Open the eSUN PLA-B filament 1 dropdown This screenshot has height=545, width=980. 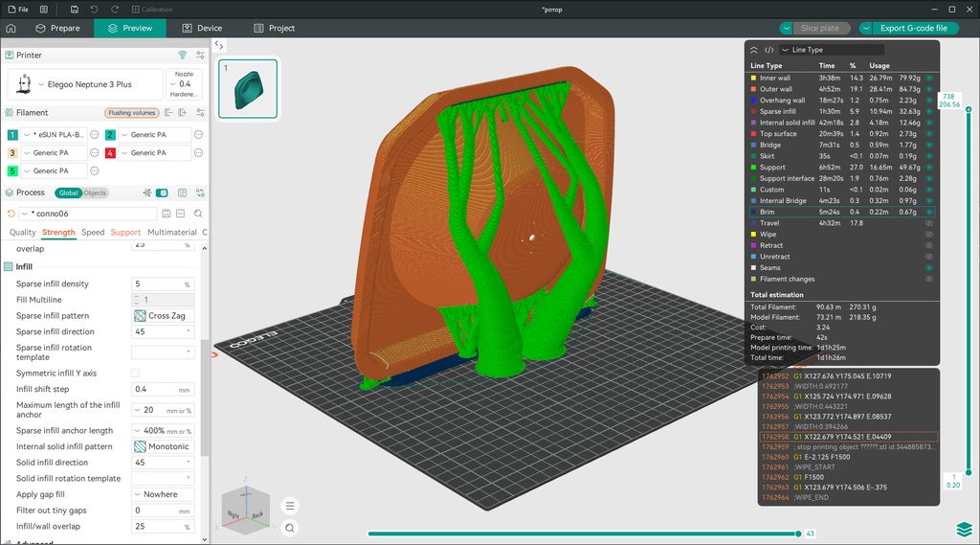click(x=55, y=134)
